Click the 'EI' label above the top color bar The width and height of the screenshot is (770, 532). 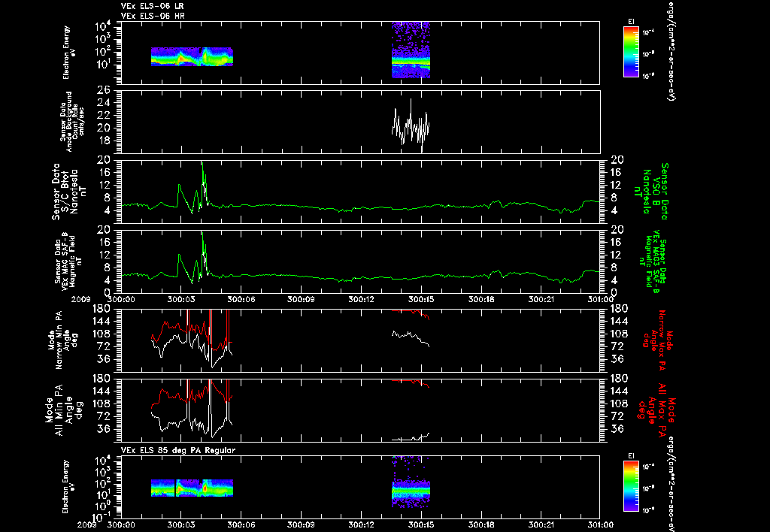point(631,21)
